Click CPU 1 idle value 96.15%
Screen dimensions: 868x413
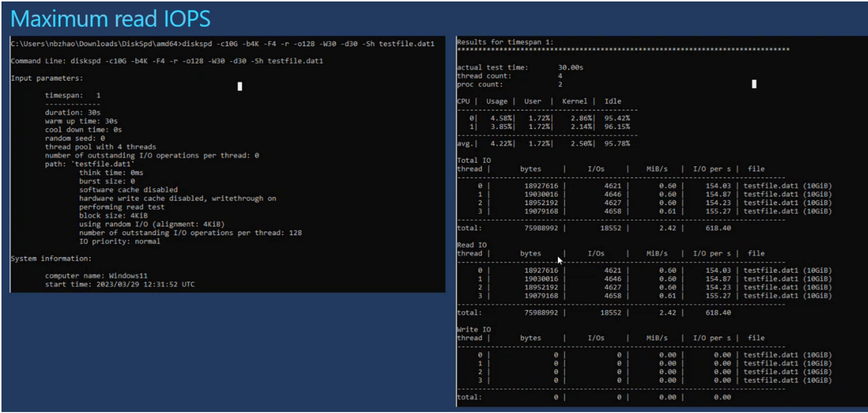617,127
